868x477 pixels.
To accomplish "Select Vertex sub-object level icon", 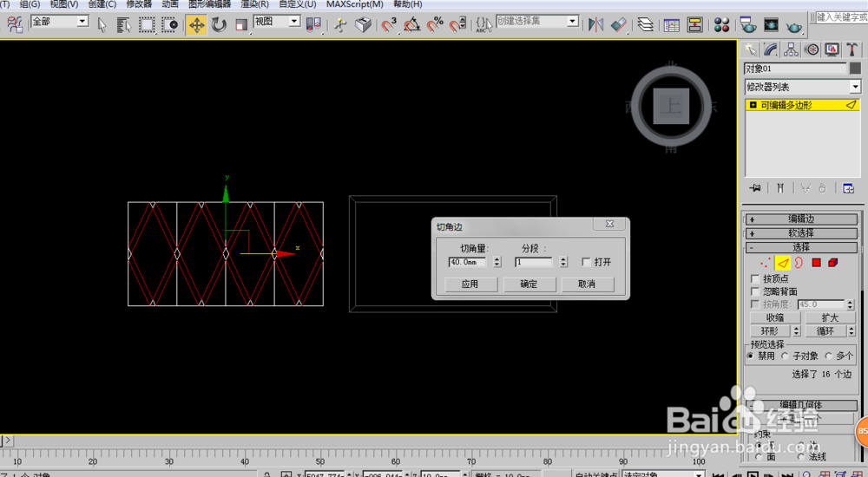I will [766, 263].
